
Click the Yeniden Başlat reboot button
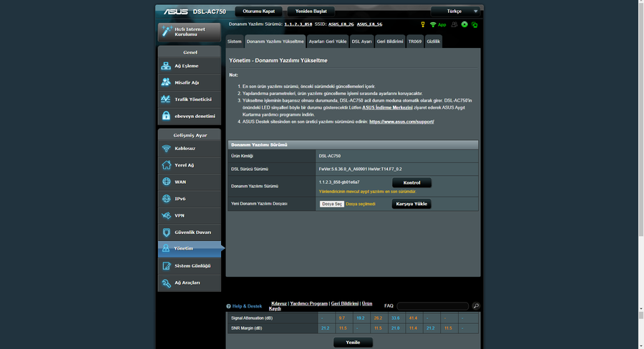(311, 11)
